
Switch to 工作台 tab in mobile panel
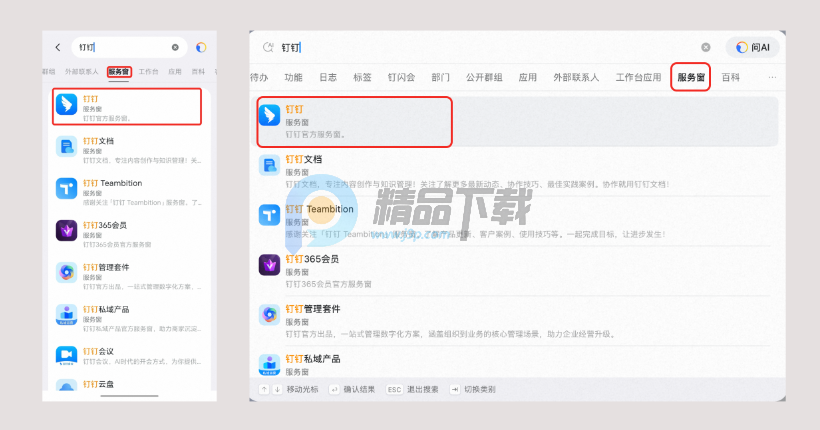coord(149,72)
